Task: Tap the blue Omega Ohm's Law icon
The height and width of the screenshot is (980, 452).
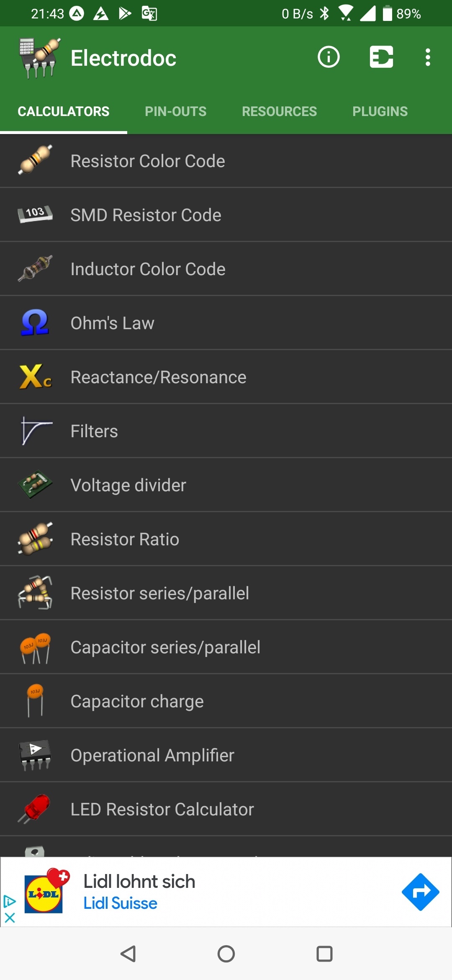Action: 35,322
